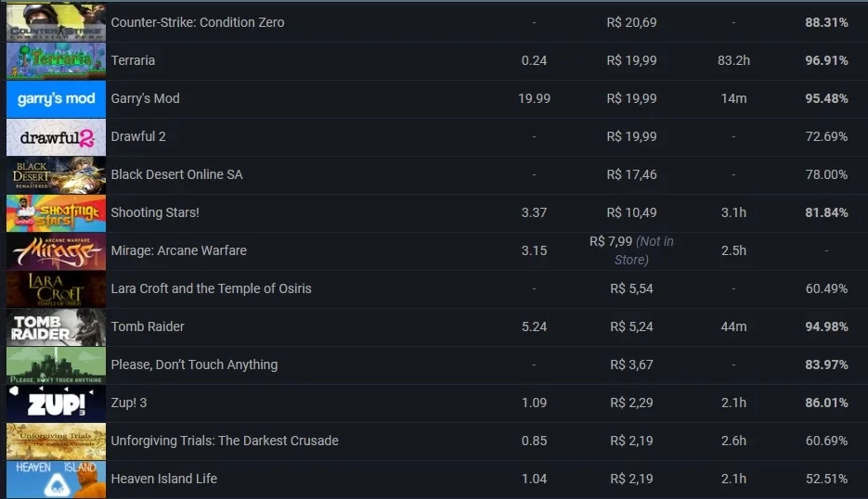This screenshot has height=499, width=868.
Task: Open Unforgiving Trials: The Darkest Crusade link
Action: [225, 441]
